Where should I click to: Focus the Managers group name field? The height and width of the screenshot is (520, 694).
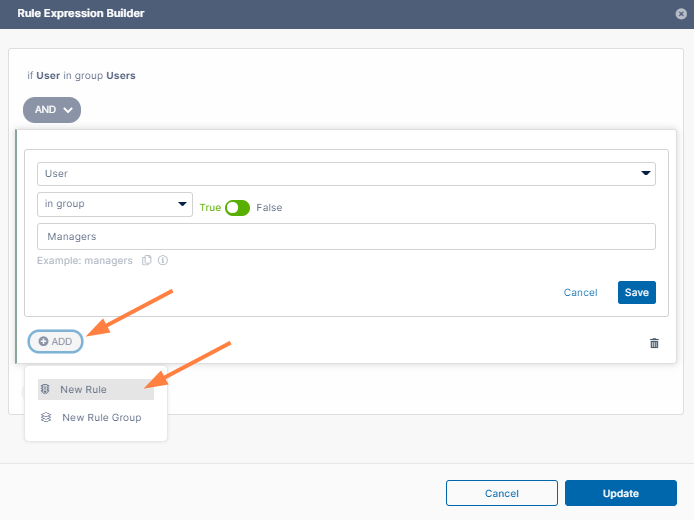point(346,237)
